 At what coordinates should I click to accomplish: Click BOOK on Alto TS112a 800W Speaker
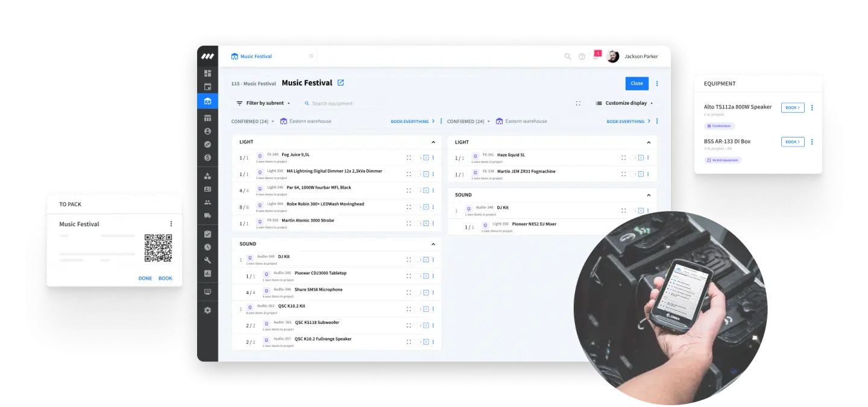pyautogui.click(x=793, y=107)
